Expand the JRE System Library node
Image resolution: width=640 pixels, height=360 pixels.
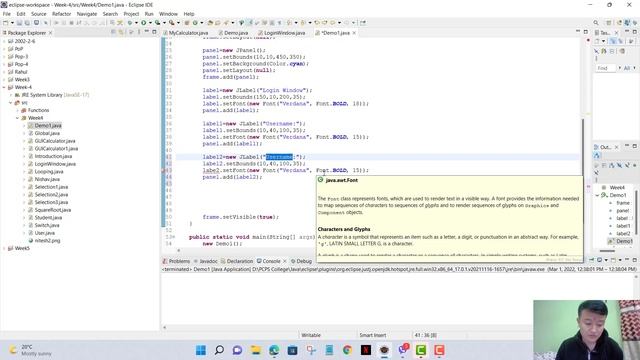(x=11, y=95)
